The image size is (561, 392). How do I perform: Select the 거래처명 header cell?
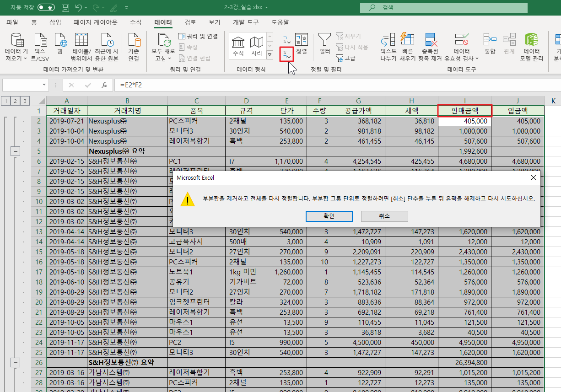(x=127, y=111)
